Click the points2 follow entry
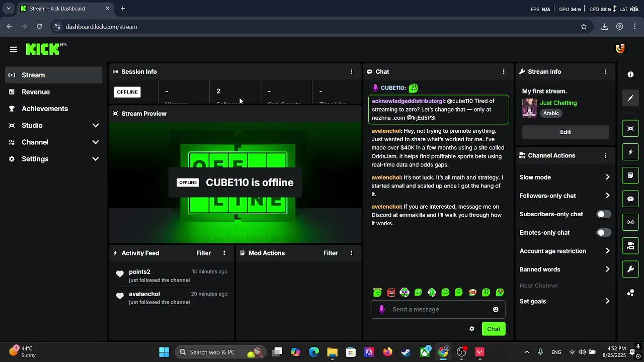 [171, 276]
